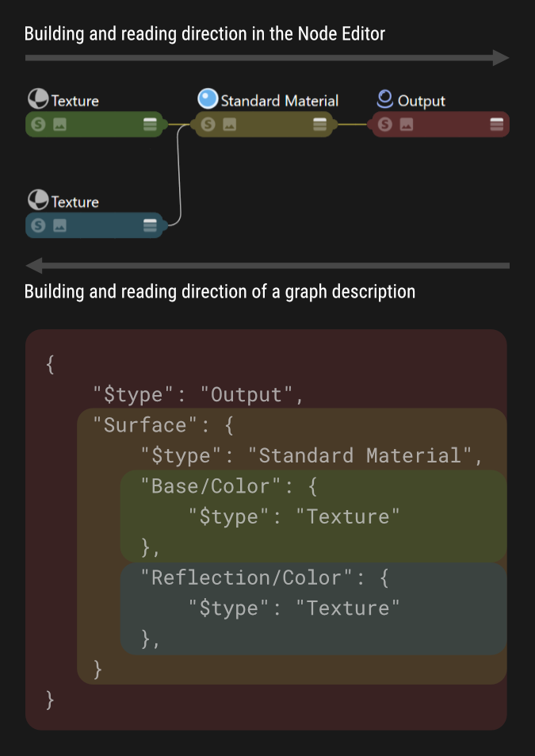Viewport: 535px width, 756px height.
Task: Click the sphere icon above the green Texture node
Action: coord(38,99)
